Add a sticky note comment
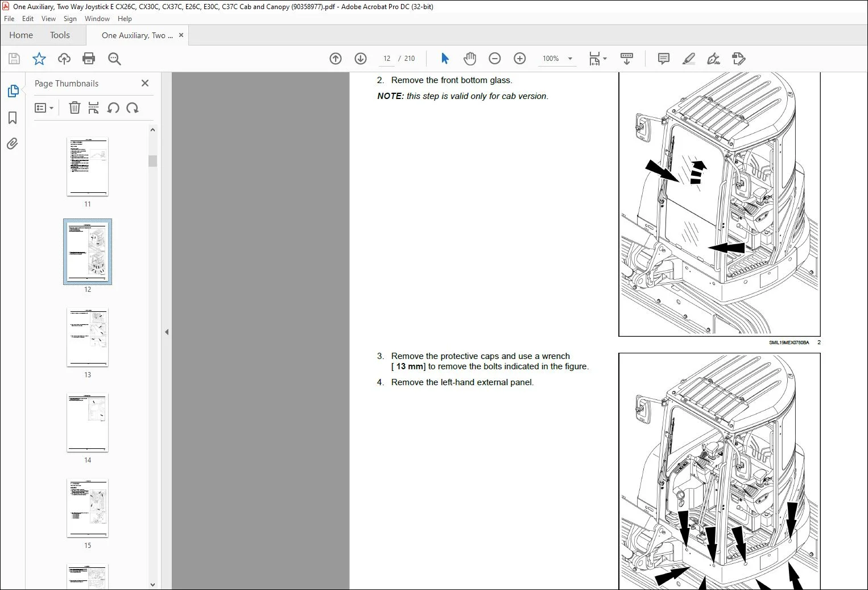868x590 pixels. (x=663, y=59)
